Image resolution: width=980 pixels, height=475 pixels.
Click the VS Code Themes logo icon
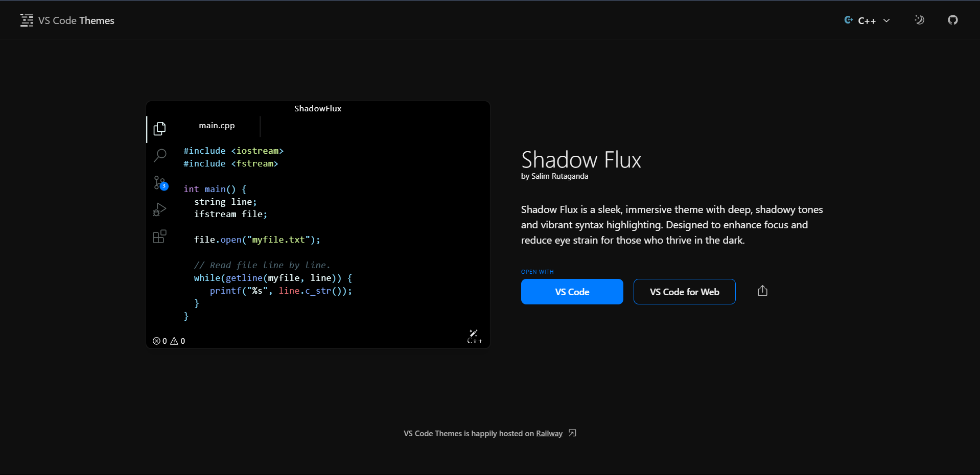tap(27, 20)
